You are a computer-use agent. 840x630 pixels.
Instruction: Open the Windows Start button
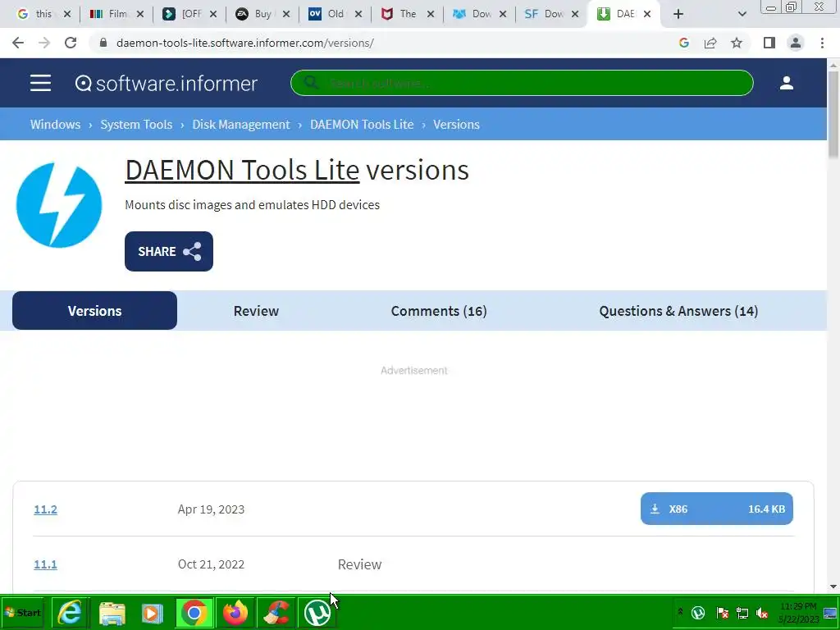click(22, 612)
